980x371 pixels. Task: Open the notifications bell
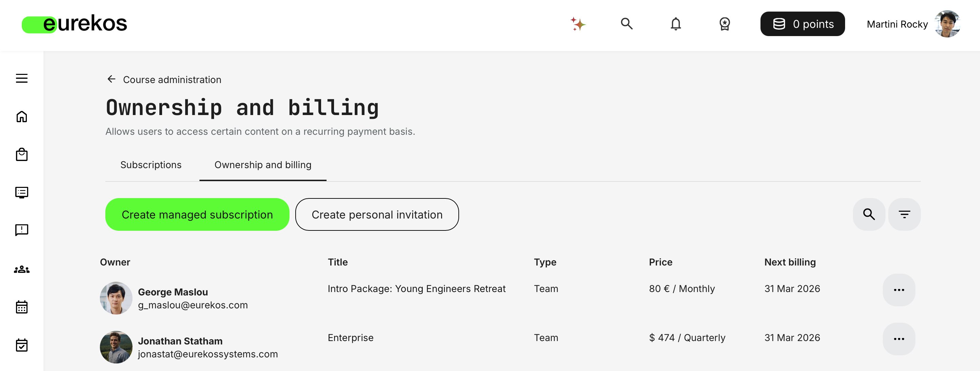pos(676,24)
